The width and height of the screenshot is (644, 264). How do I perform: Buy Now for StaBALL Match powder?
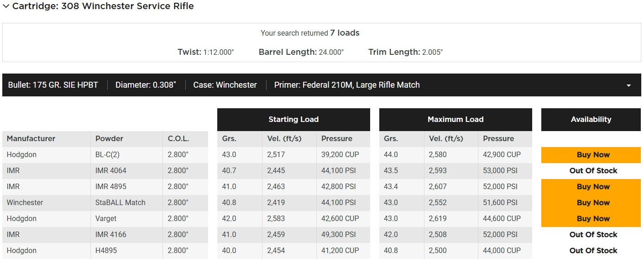click(x=593, y=203)
